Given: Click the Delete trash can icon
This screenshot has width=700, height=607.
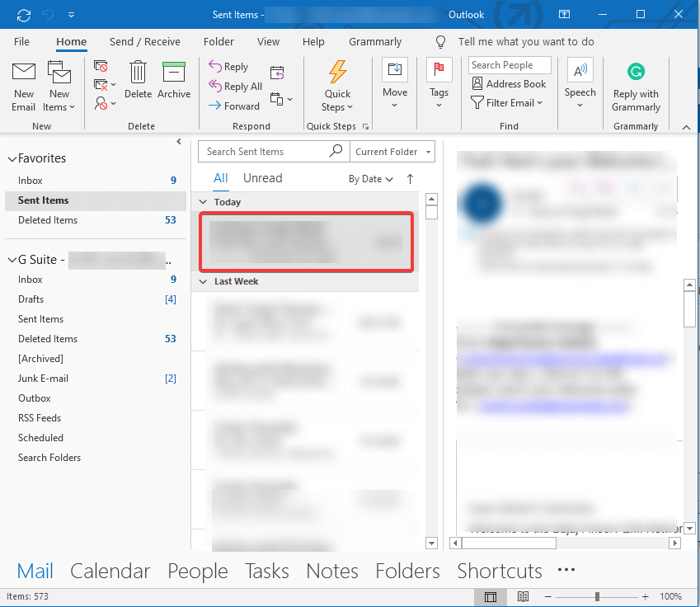Looking at the screenshot, I should [138, 73].
